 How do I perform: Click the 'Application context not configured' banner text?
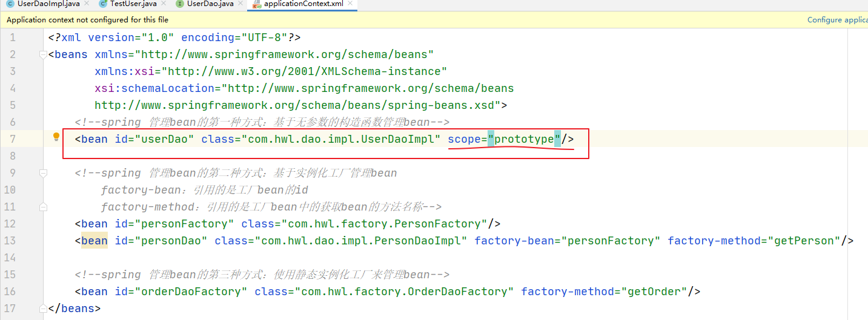click(87, 20)
